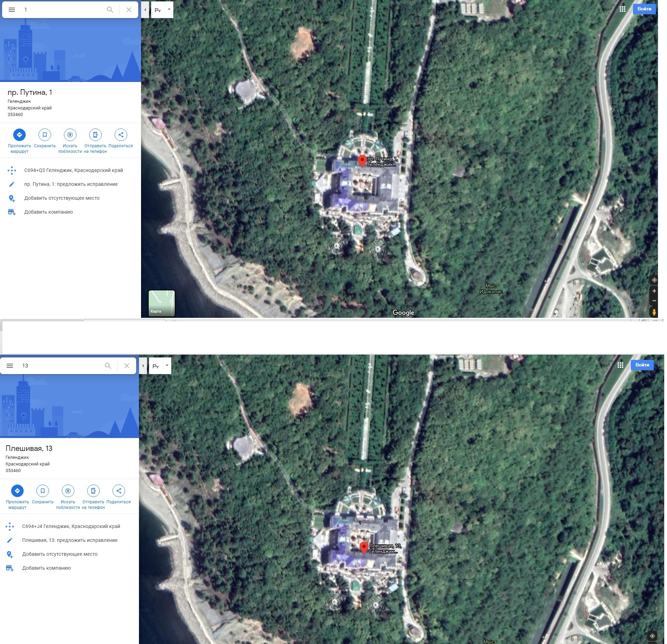The height and width of the screenshot is (644, 667).
Task: Save the place with Сохранить bookmark icon in top panel
Action: (45, 135)
